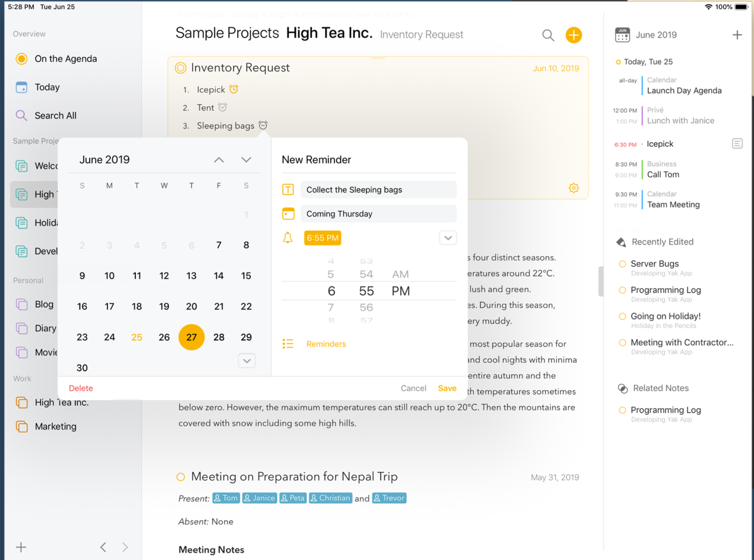This screenshot has width=754, height=560.
Task: Toggle agenda circle for Meeting on Preparation note
Action: click(180, 477)
